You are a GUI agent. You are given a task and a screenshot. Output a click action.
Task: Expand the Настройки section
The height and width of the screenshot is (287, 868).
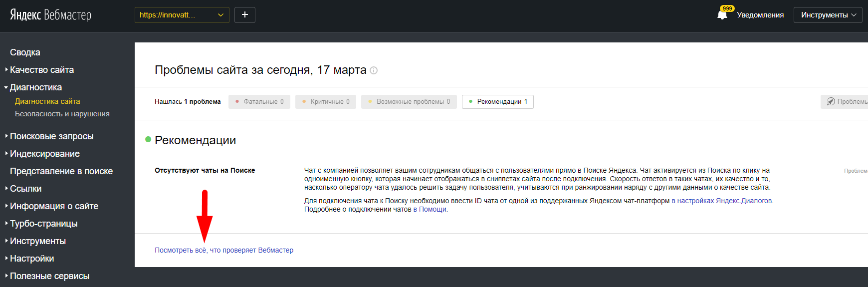click(32, 259)
